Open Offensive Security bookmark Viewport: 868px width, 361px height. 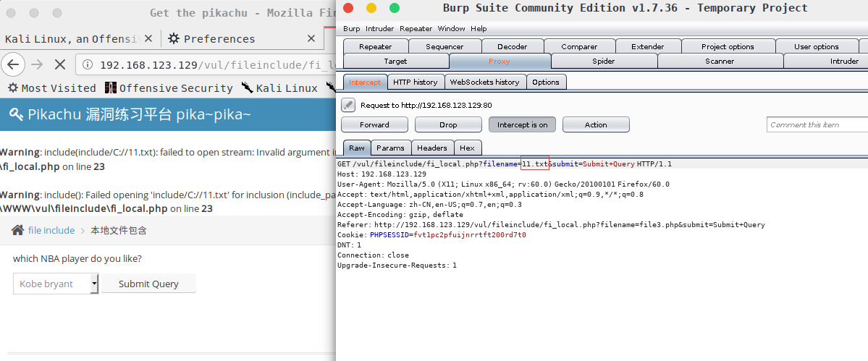[169, 88]
